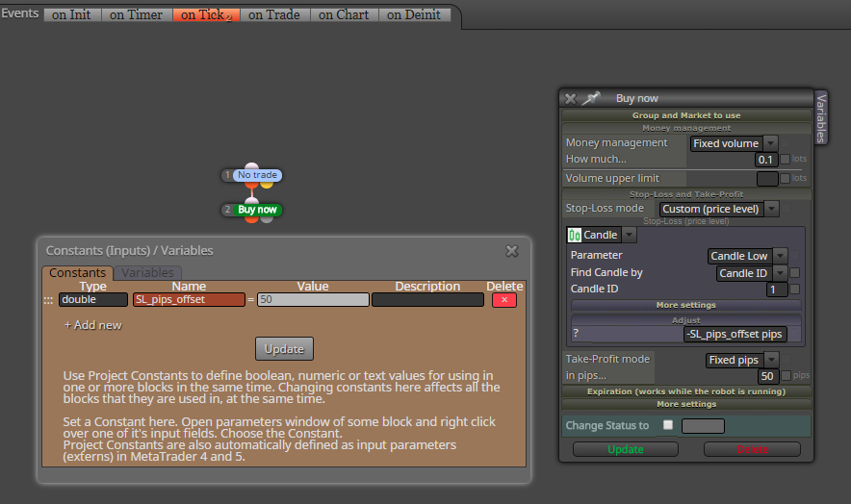851x504 pixels.
Task: Click + Add new constant
Action: tap(92, 325)
